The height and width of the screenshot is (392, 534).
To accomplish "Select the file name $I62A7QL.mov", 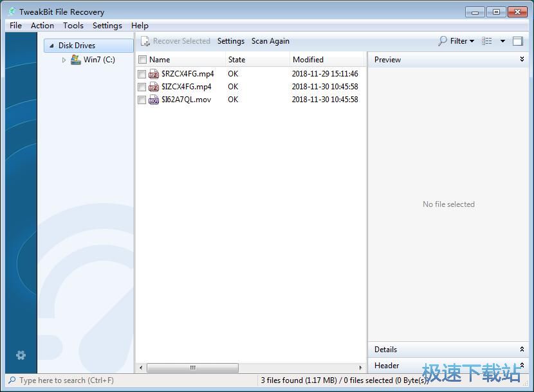I will [x=187, y=100].
